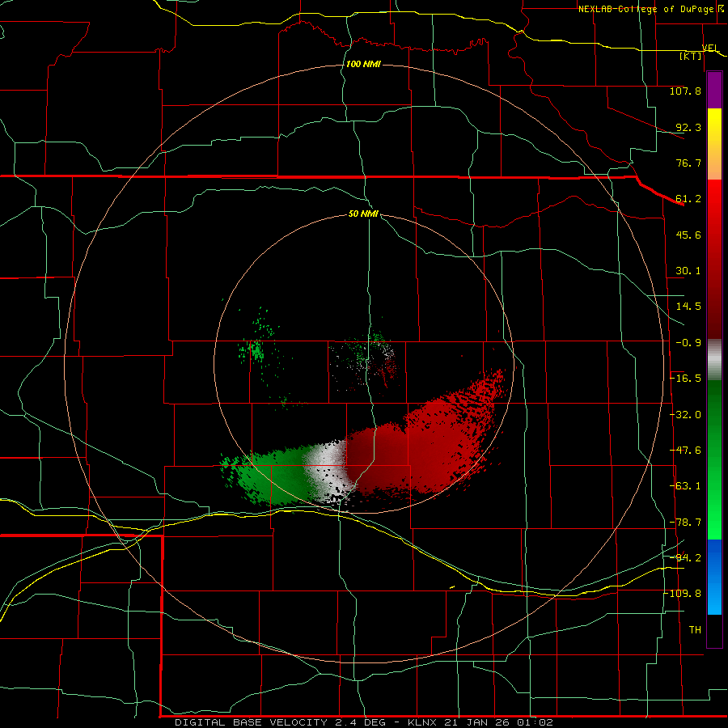Click the -63.1 value on velocity scale
This screenshot has height=728, width=728.
click(685, 486)
